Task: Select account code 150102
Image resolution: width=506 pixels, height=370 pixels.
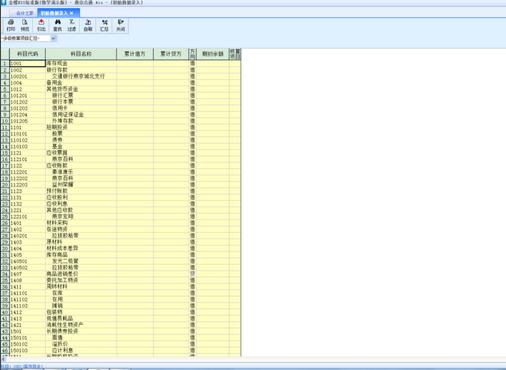Action: point(27,344)
